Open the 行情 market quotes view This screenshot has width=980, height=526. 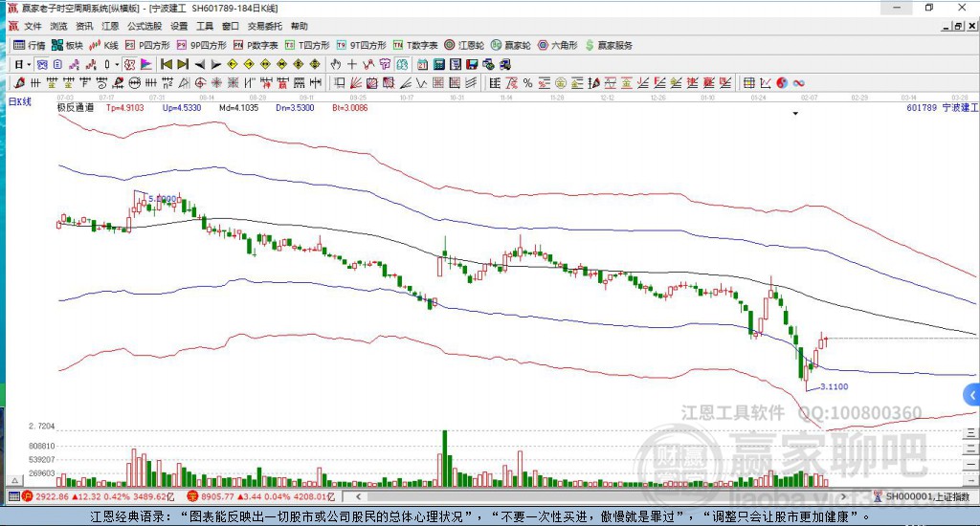pyautogui.click(x=29, y=45)
